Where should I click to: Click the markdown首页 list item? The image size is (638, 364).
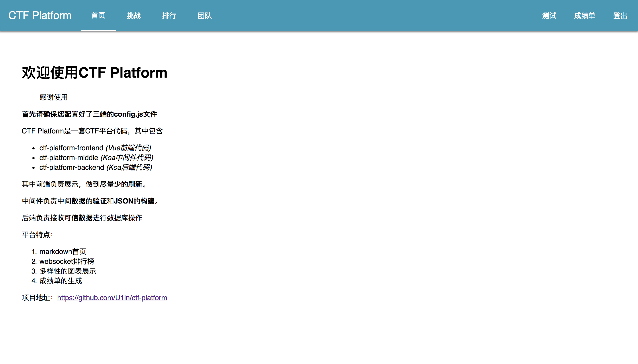tap(63, 252)
